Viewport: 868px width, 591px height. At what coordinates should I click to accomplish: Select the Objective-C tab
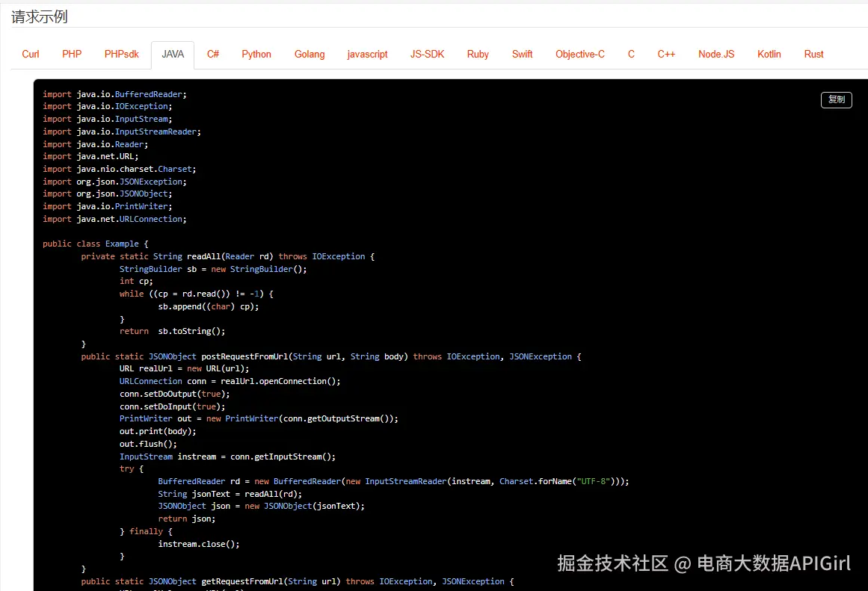click(x=580, y=55)
